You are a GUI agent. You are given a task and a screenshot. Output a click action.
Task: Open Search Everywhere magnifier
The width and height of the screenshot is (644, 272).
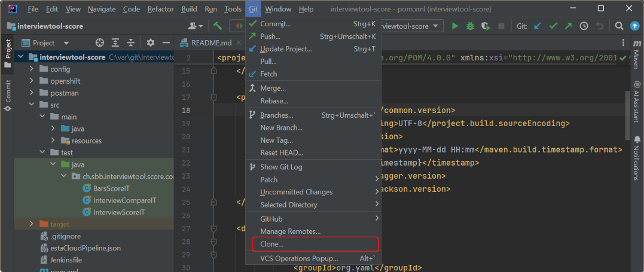(619, 26)
